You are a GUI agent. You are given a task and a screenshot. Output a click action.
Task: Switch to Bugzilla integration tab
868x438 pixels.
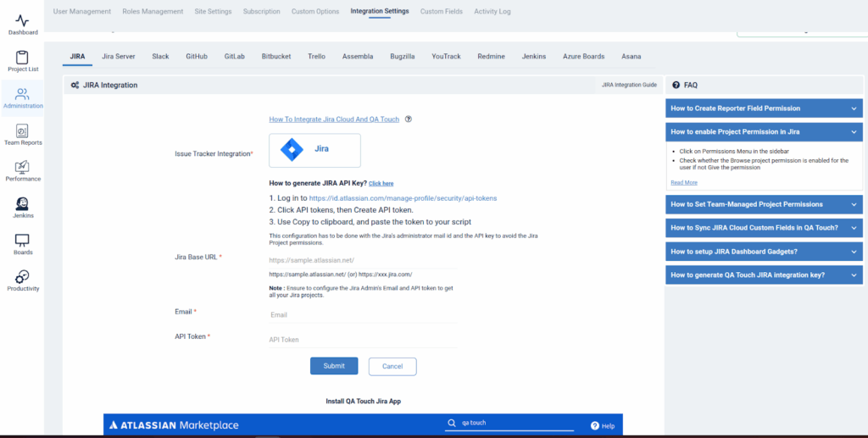[x=403, y=57]
